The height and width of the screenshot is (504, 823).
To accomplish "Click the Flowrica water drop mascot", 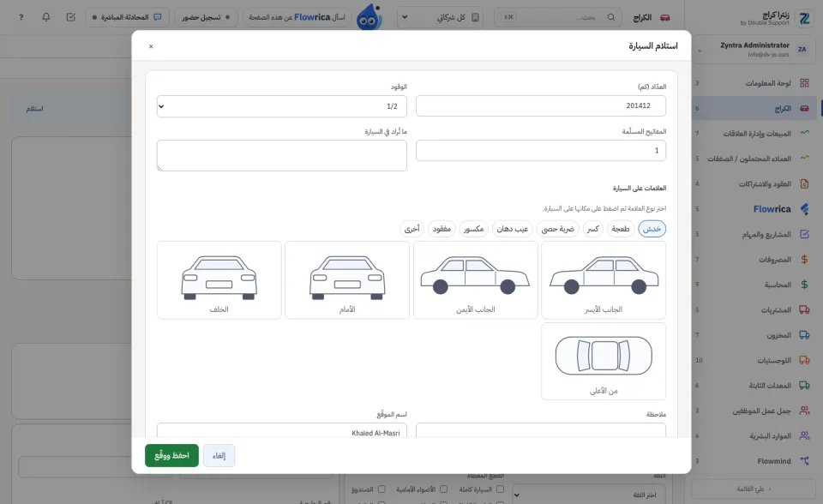I will (x=369, y=17).
